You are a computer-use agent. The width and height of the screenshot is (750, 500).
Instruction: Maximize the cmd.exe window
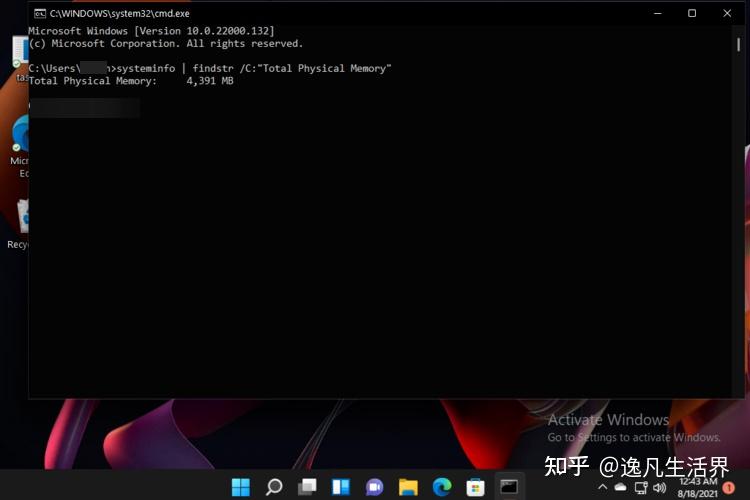(692, 13)
